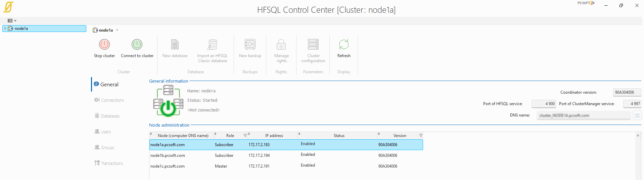The height and width of the screenshot is (180, 644).
Task: Open the panel layout dropdown
Action: [12, 21]
